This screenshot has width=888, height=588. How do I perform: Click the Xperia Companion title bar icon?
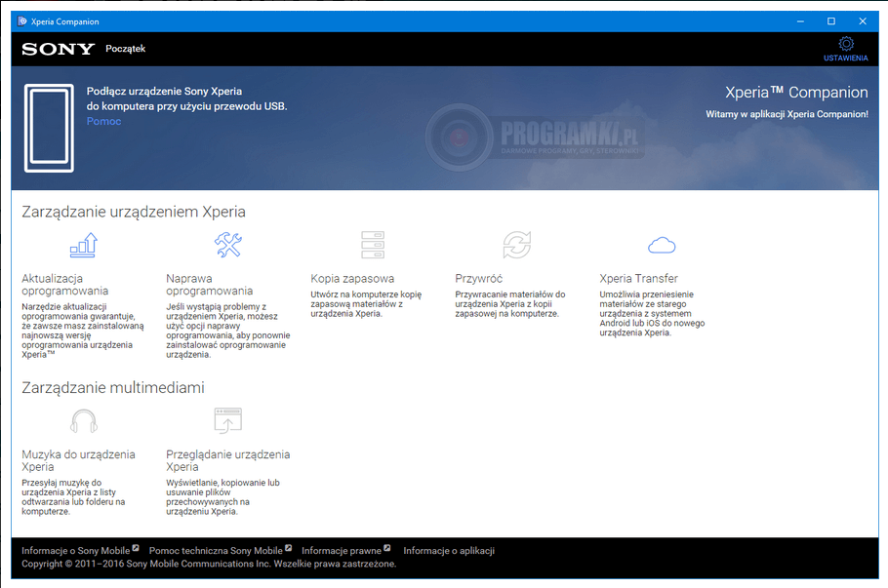pyautogui.click(x=22, y=21)
